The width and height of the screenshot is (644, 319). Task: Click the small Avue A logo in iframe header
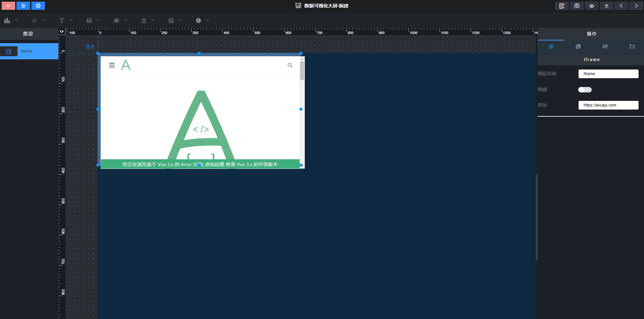point(126,65)
